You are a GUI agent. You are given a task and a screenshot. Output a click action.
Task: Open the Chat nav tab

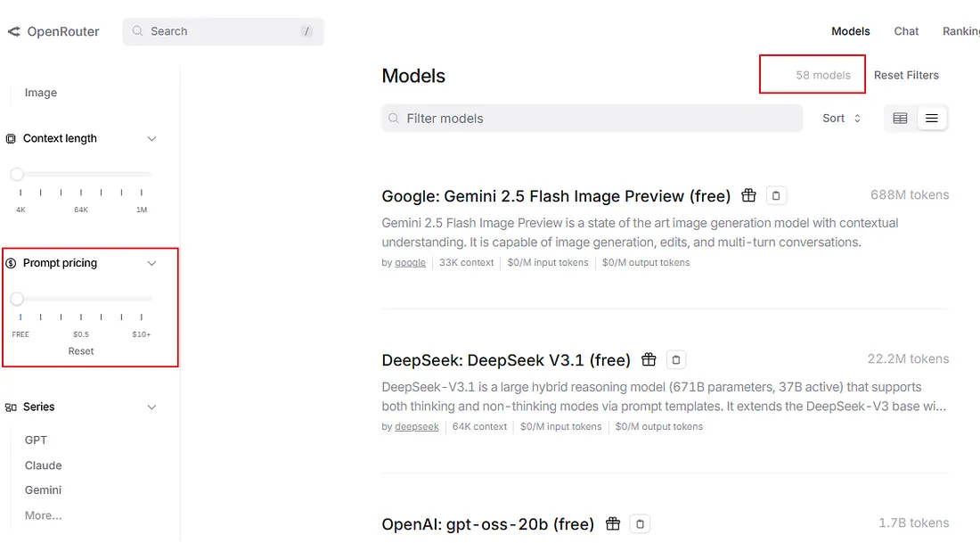click(x=906, y=31)
